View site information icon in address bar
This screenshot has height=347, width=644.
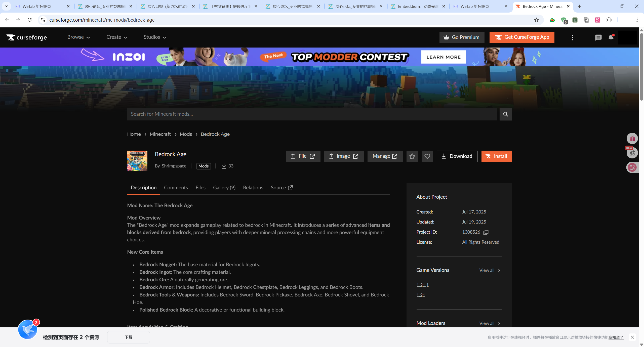[43, 20]
